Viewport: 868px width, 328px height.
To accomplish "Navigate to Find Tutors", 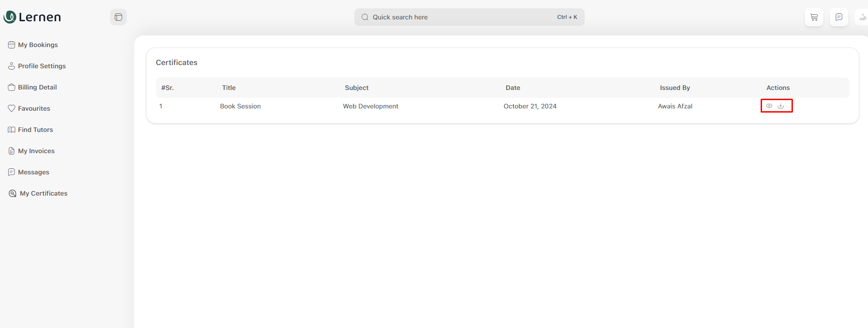I will click(x=35, y=130).
